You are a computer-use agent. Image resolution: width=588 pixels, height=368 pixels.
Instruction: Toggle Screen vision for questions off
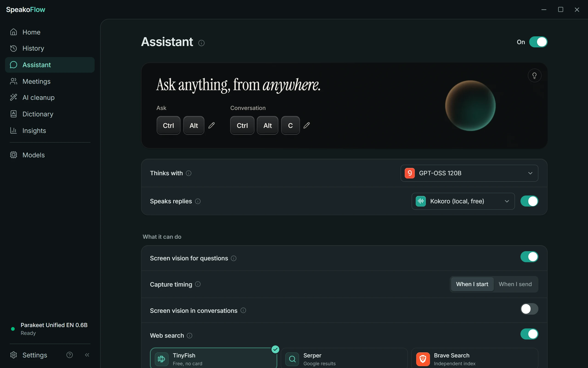pos(529,257)
